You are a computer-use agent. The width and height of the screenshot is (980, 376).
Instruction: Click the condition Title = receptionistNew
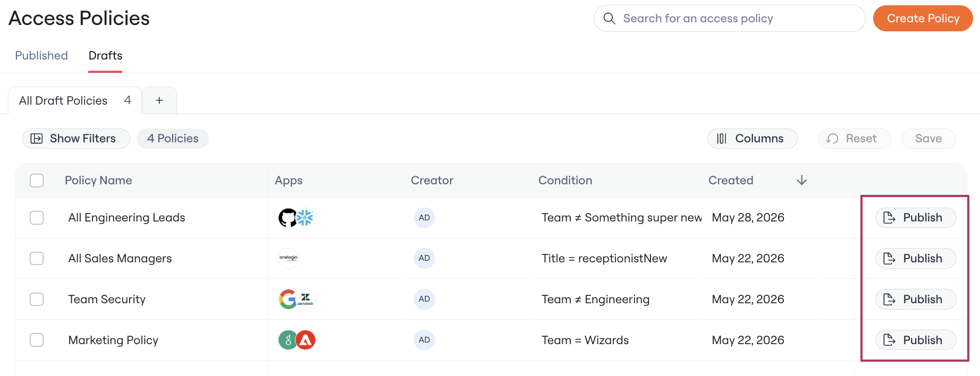click(x=604, y=259)
